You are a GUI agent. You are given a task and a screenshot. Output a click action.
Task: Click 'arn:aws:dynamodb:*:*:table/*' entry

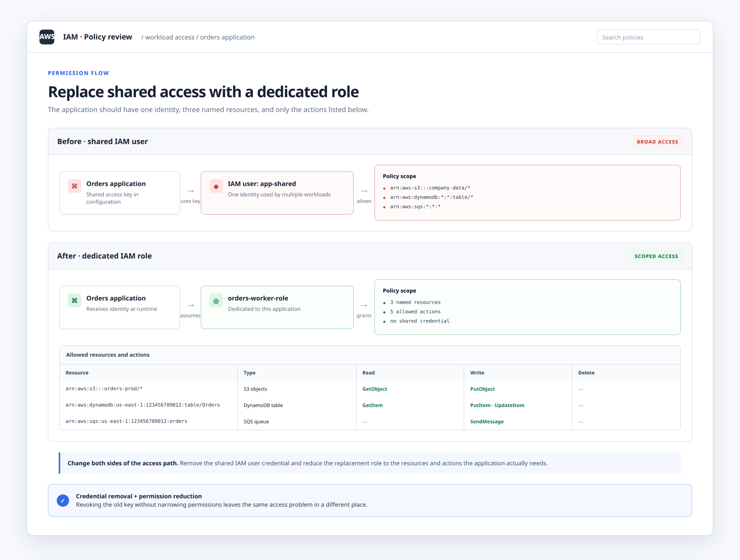pyautogui.click(x=432, y=197)
